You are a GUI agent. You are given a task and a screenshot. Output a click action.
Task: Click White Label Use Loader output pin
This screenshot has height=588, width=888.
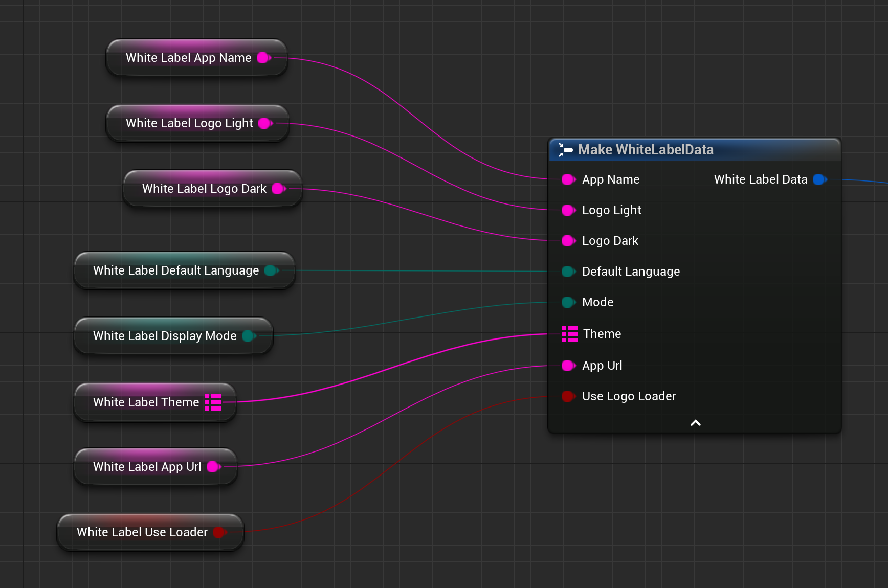pyautogui.click(x=219, y=532)
